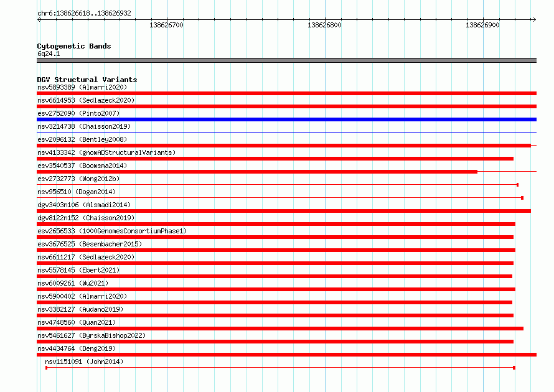The image size is (554, 392).
Task: Click nsv5900402 (Almarri2020) label
Action: click(82, 296)
